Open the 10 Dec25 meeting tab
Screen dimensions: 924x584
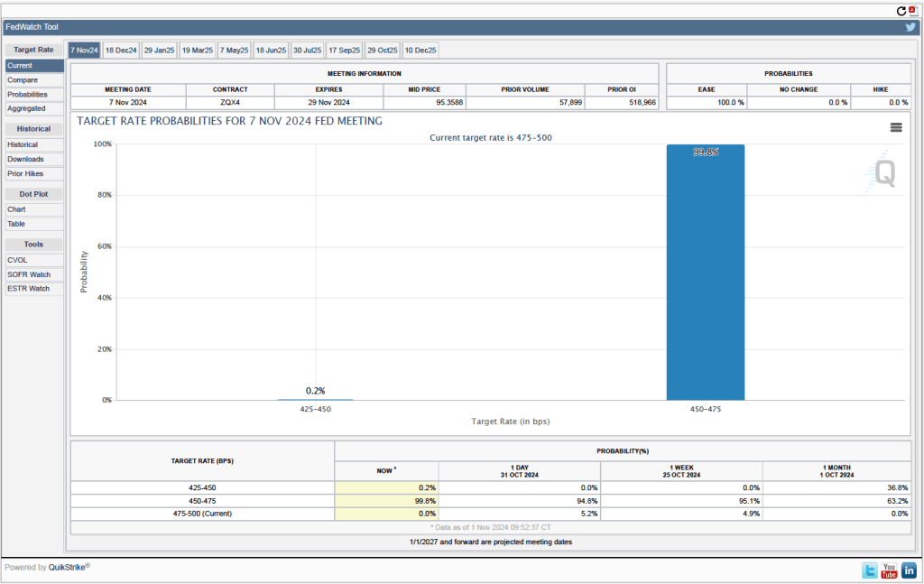[x=420, y=51]
